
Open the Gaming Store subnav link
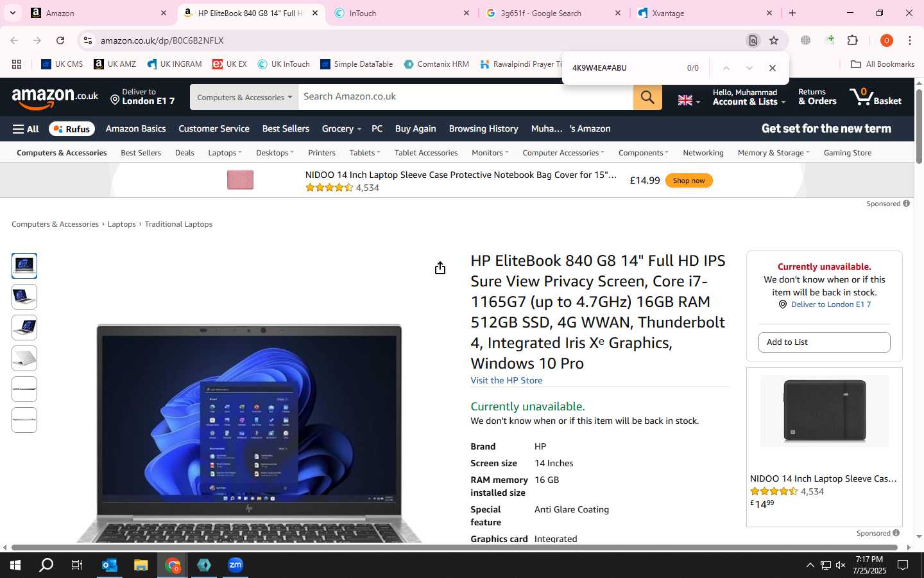point(848,153)
